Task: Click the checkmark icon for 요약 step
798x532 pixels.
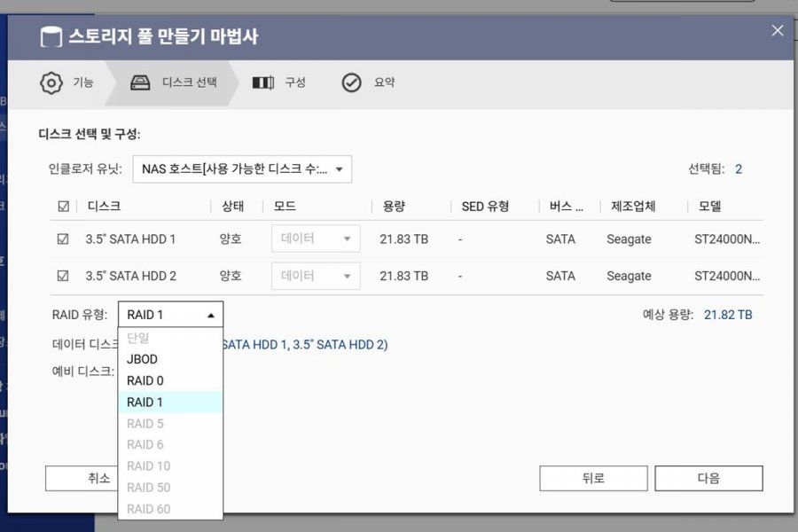Action: (x=351, y=82)
